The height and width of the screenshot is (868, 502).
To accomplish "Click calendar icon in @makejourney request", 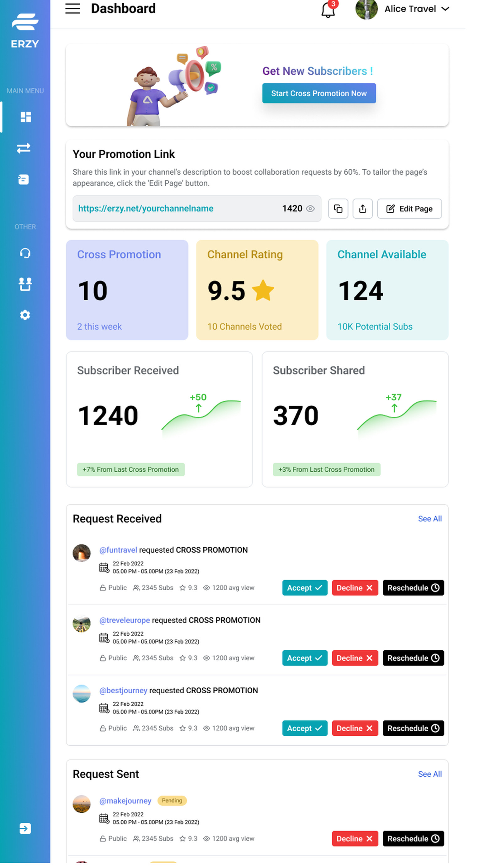I will (x=104, y=818).
